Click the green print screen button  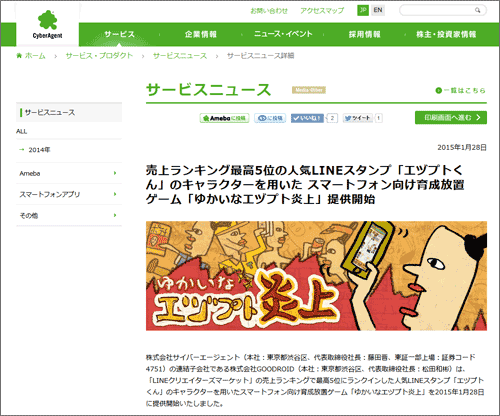pyautogui.click(x=451, y=118)
